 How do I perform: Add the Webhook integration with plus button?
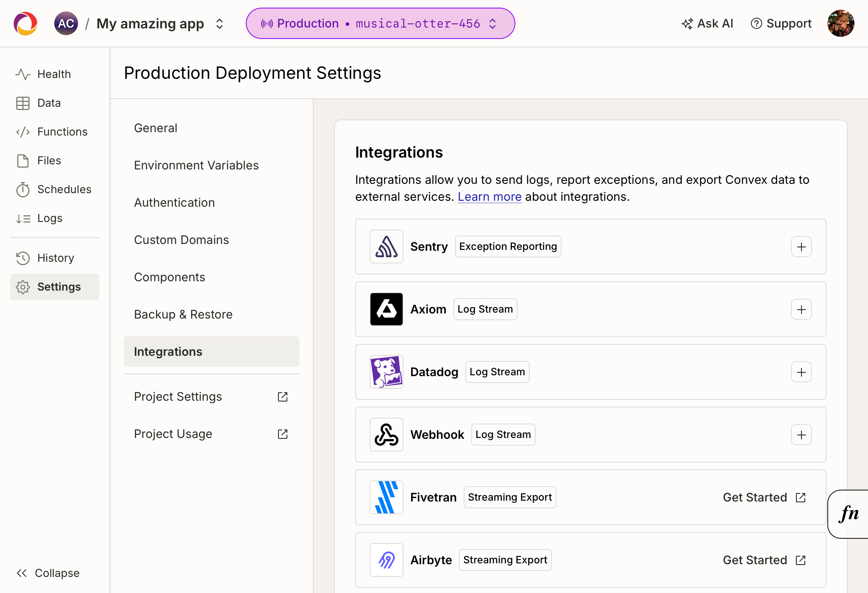[801, 435]
